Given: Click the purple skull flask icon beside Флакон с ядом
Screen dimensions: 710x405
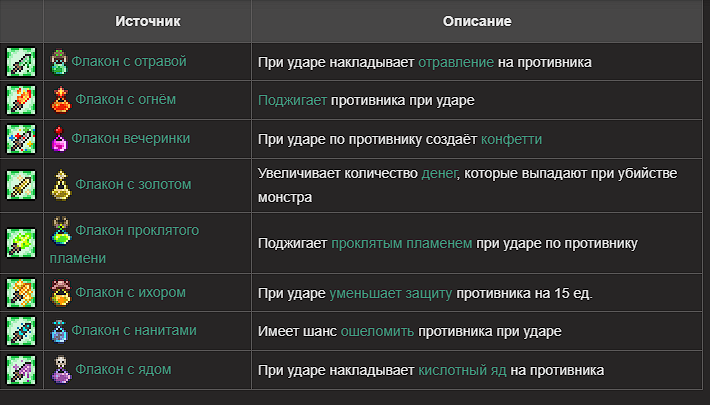Looking at the screenshot, I should (60, 370).
